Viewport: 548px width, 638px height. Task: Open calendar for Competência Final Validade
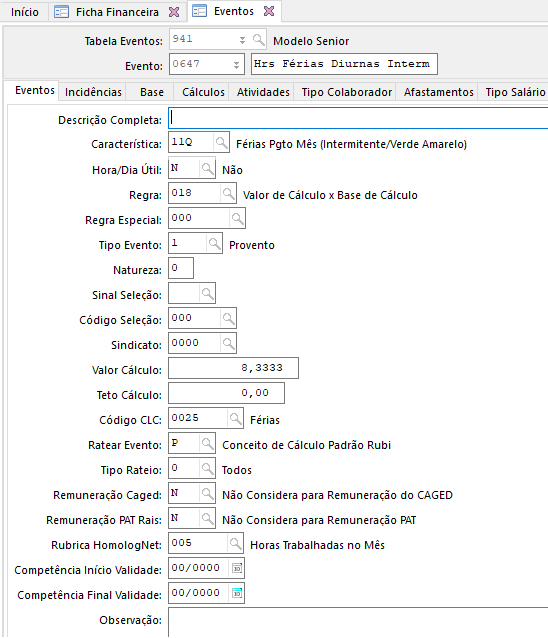click(x=237, y=593)
